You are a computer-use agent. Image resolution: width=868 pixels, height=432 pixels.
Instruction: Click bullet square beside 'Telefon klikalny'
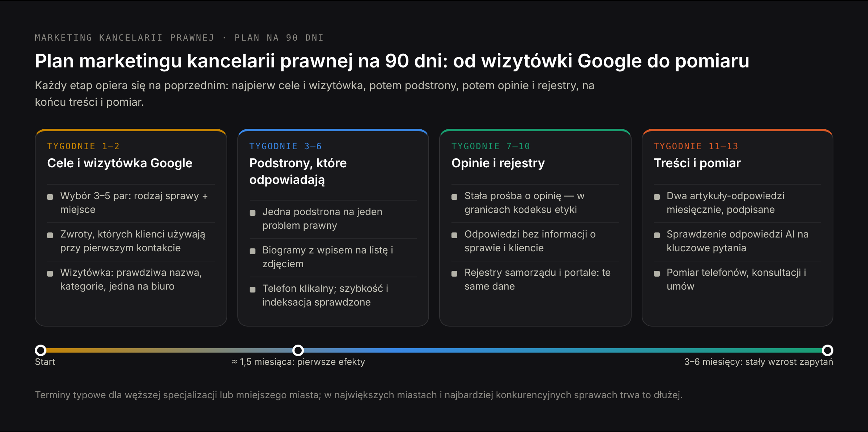point(252,289)
